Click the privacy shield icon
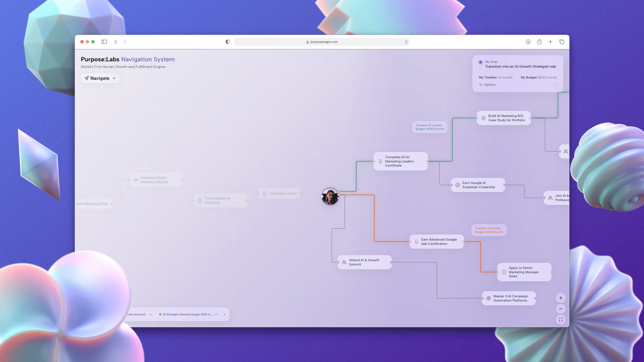Viewport: 644px width, 362px height. [228, 42]
